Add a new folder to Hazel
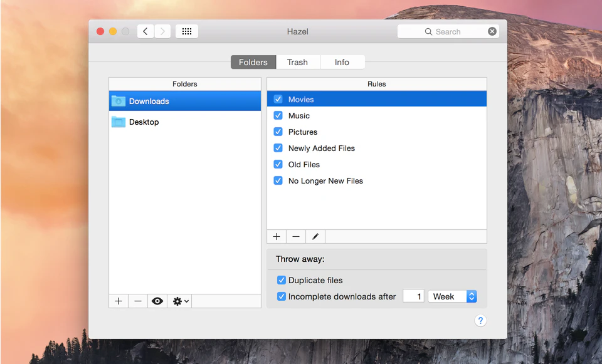The image size is (602, 364). 119,301
